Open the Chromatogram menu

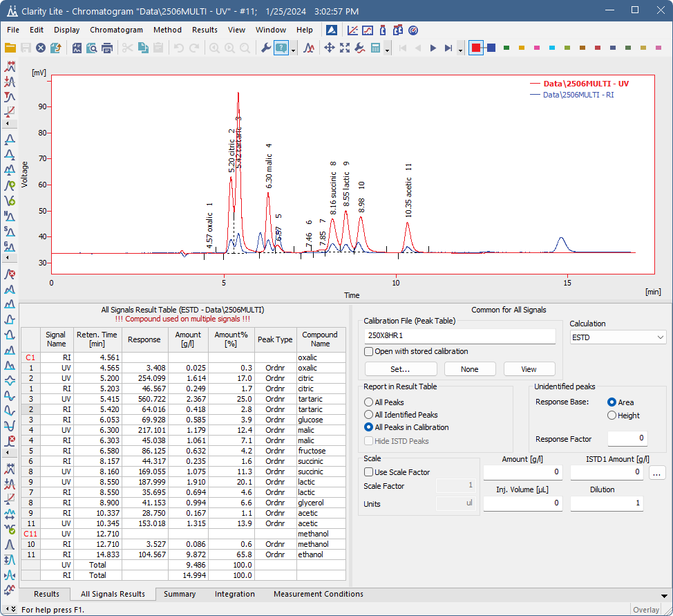click(x=116, y=30)
